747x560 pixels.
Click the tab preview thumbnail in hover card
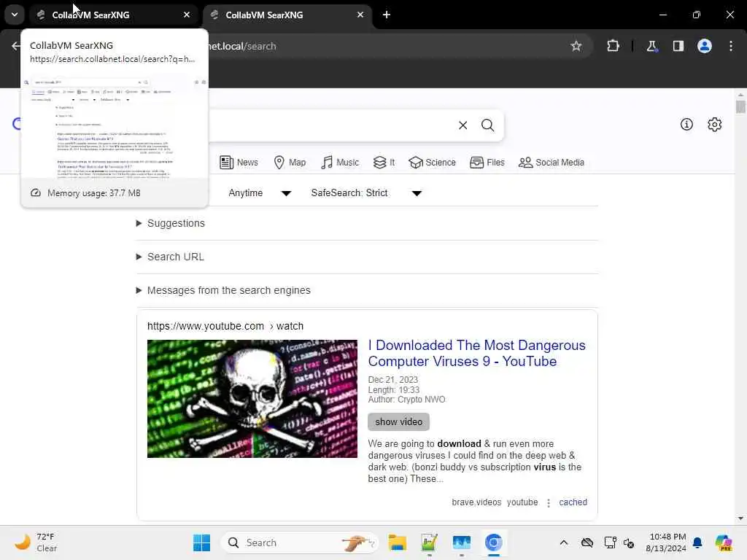[115, 127]
